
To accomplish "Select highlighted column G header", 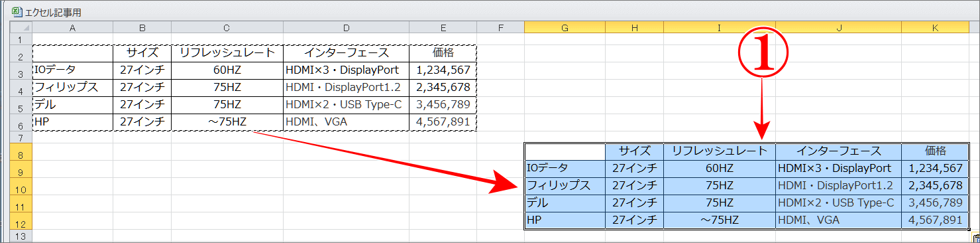I will coord(565,27).
